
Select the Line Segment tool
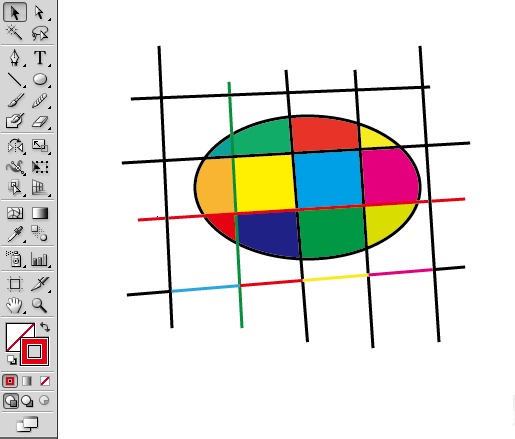[15, 79]
